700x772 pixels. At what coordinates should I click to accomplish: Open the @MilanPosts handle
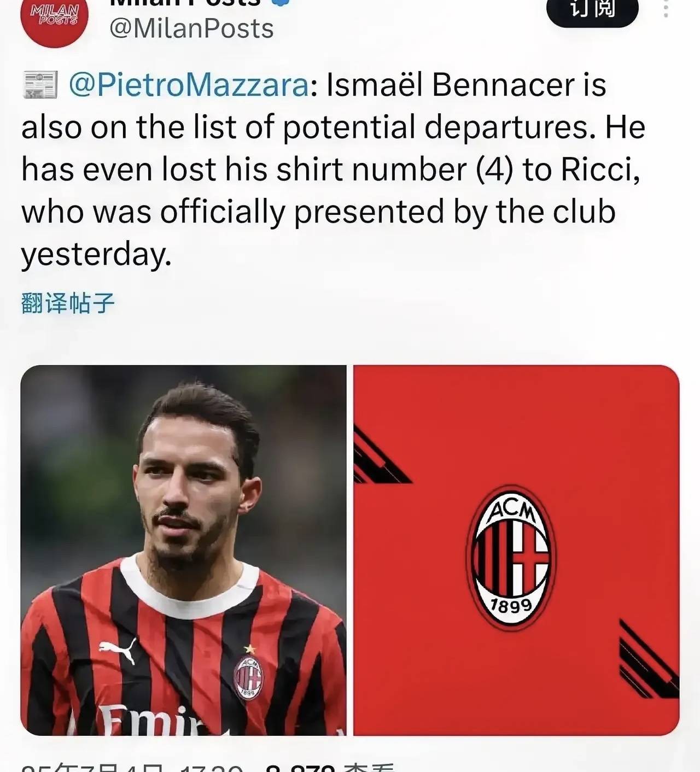tap(191, 28)
